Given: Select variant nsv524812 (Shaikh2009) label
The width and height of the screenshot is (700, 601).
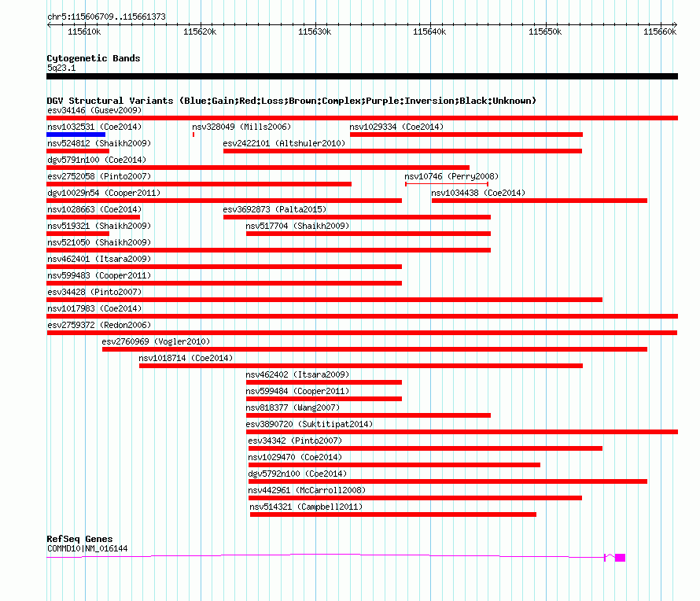Looking at the screenshot, I should pos(99,143).
